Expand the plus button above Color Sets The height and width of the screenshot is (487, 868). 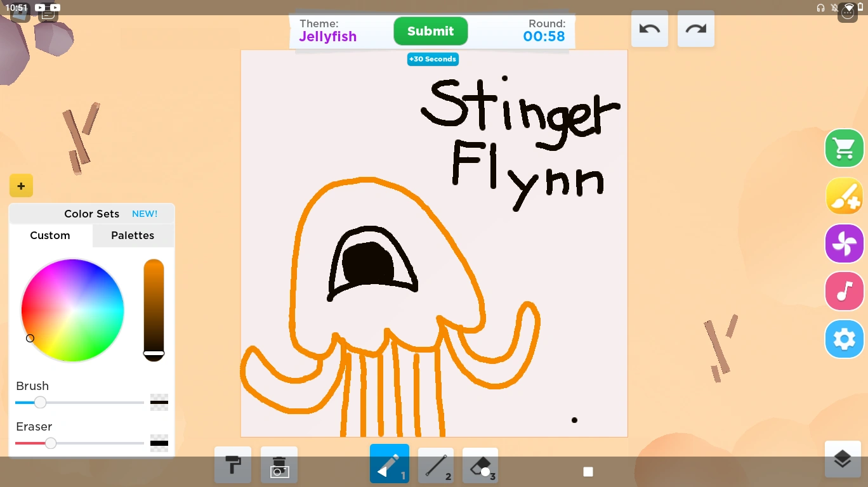21,185
